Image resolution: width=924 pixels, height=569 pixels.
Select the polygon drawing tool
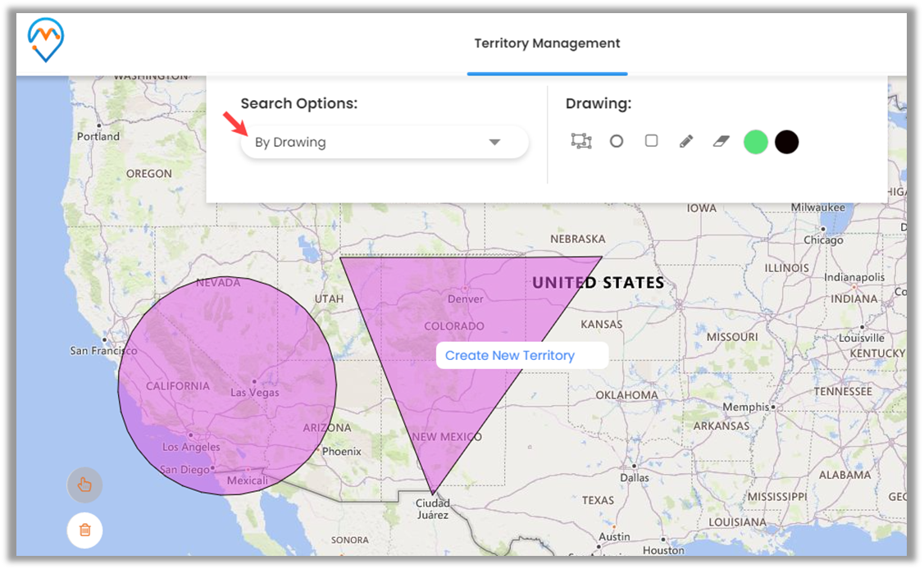[581, 141]
